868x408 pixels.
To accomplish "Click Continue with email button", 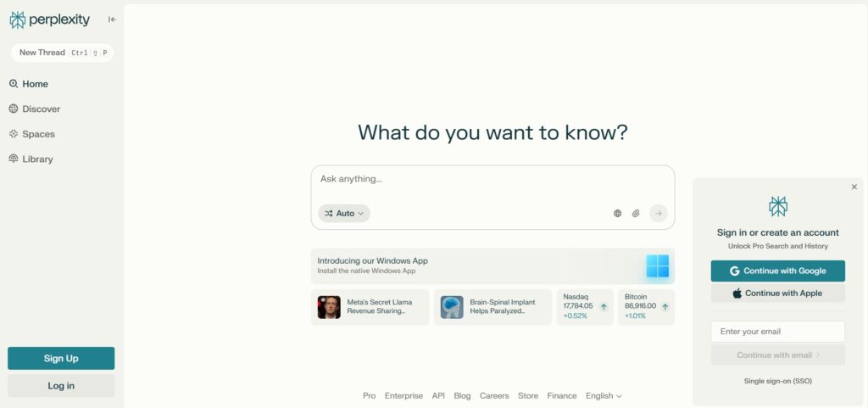I will click(778, 355).
